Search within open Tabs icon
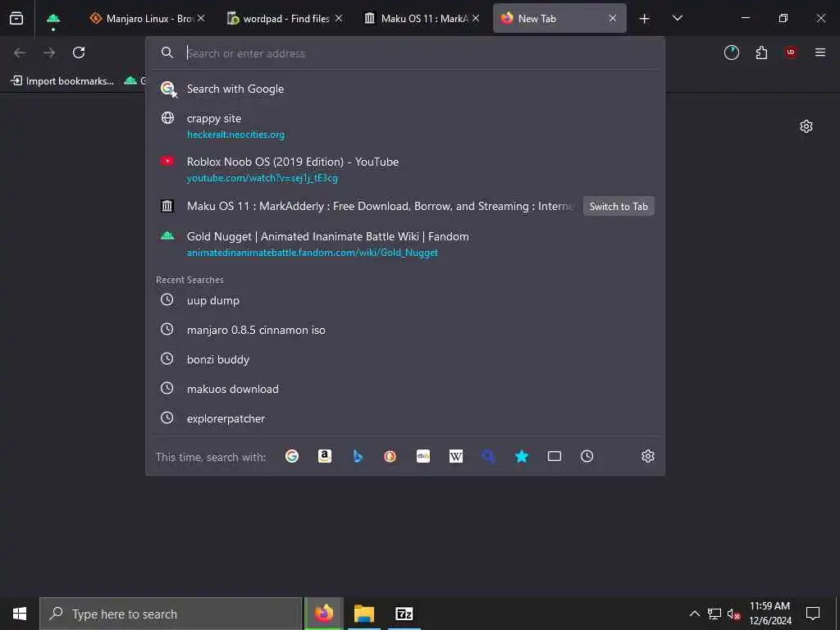840x630 pixels. click(x=555, y=456)
